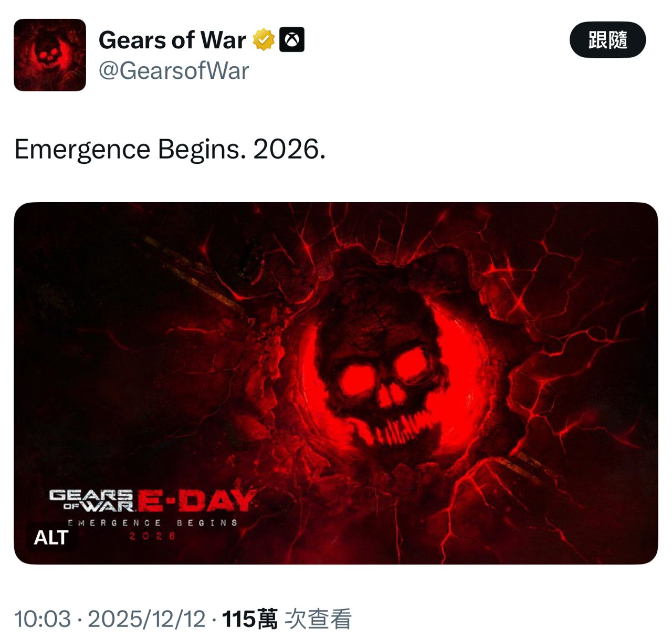Follow the account with the 跟隨 button

tap(607, 40)
